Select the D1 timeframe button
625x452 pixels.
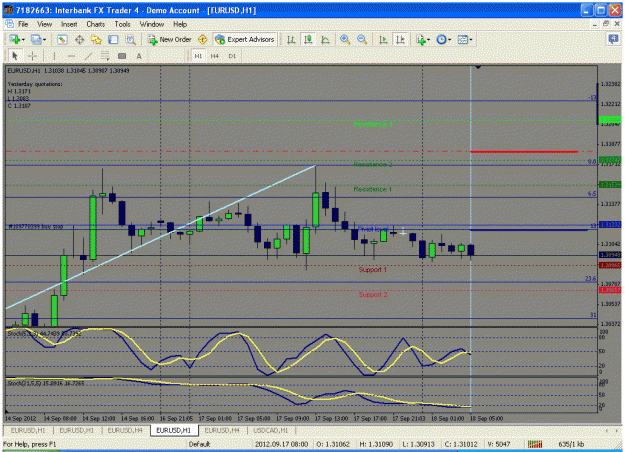(x=232, y=56)
